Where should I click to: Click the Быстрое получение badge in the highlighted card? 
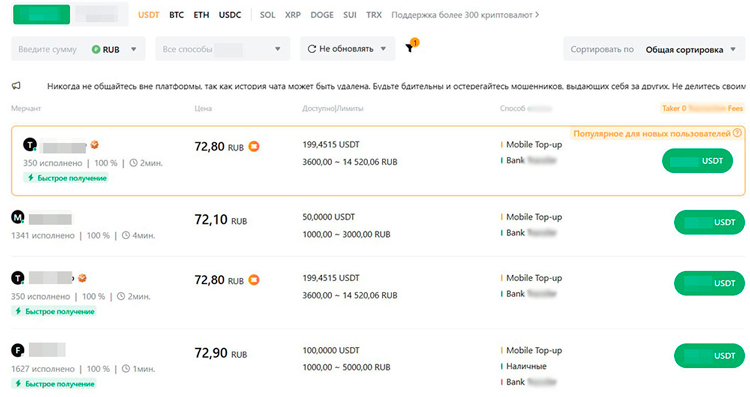(x=66, y=178)
